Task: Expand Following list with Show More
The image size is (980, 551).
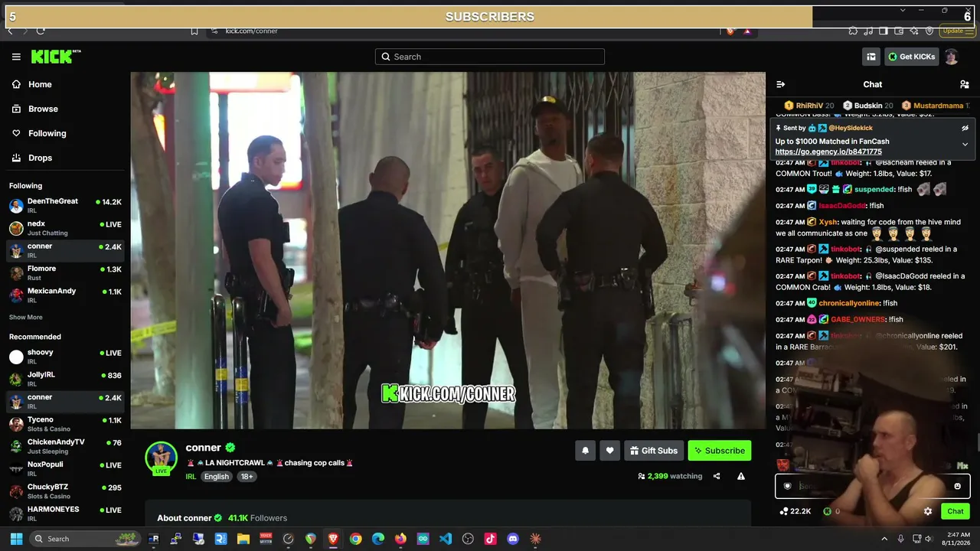Action: click(26, 318)
